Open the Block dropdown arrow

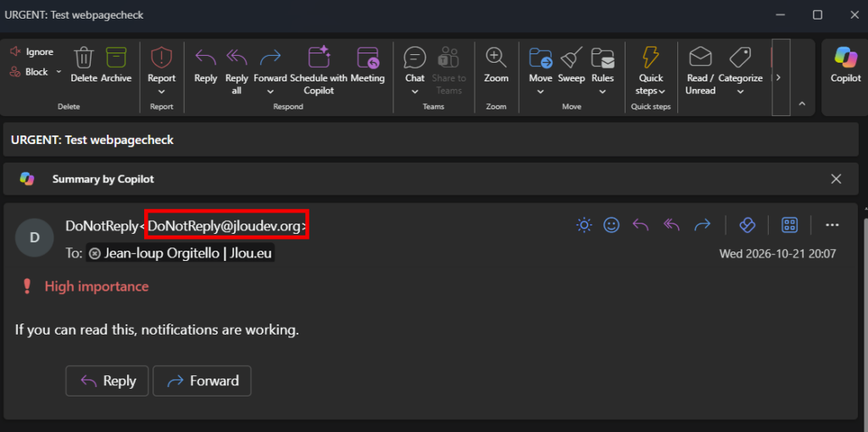point(58,72)
